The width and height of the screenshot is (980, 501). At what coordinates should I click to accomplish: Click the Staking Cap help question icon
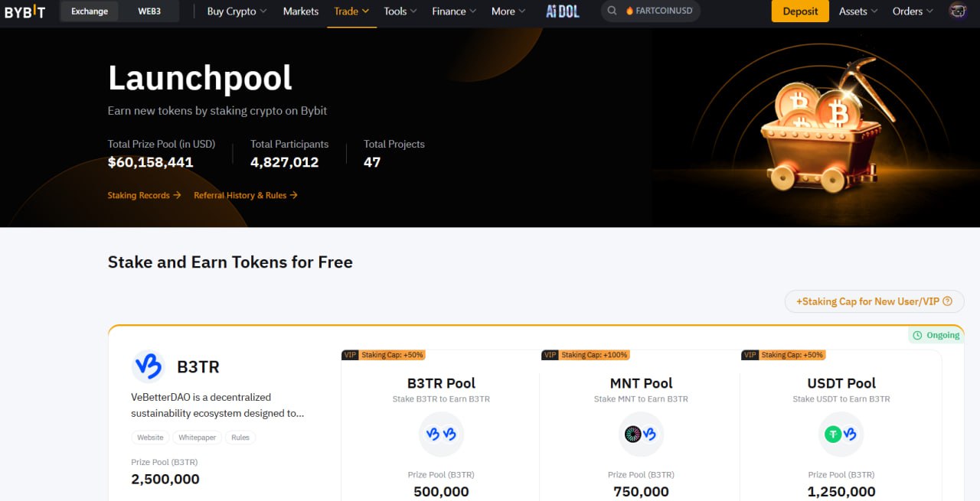tap(948, 301)
